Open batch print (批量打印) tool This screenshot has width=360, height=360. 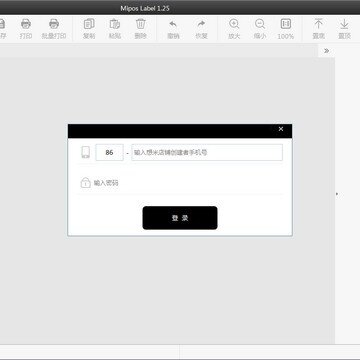[x=54, y=24]
